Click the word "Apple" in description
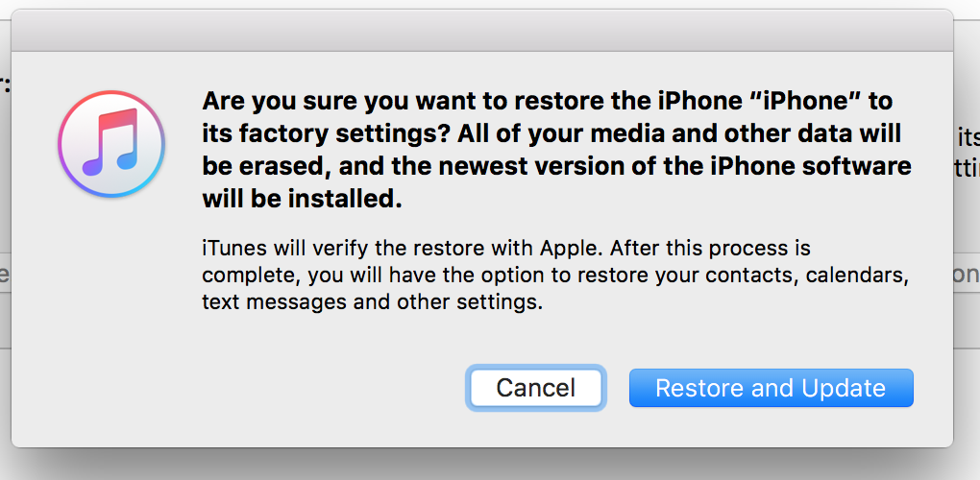 point(570,249)
